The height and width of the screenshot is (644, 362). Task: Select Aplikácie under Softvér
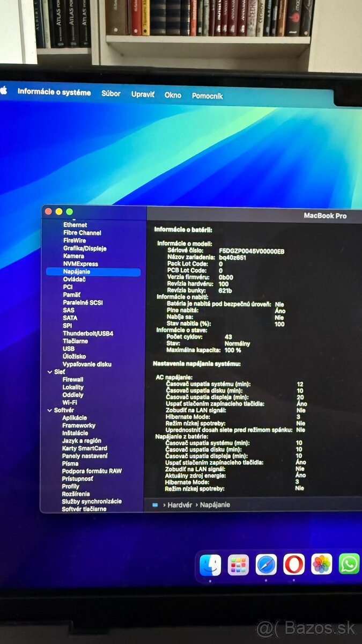click(75, 418)
